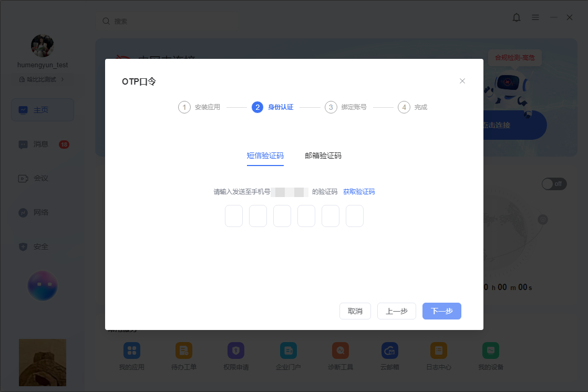Open the 云邮箱 mail icon
Screen dimensions: 588x392
[389, 350]
